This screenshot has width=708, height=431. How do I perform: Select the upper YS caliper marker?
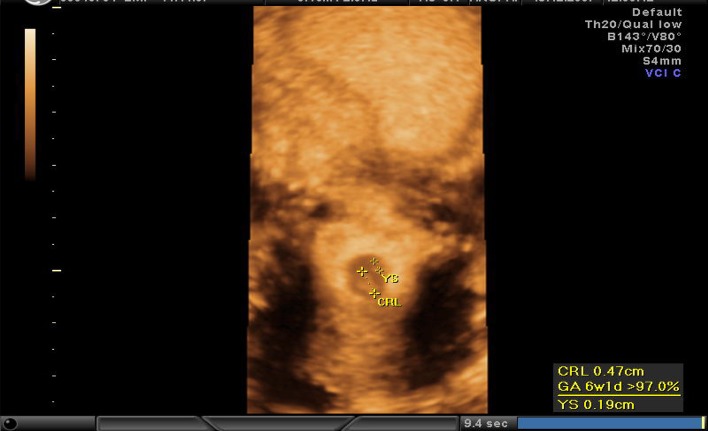[x=374, y=262]
